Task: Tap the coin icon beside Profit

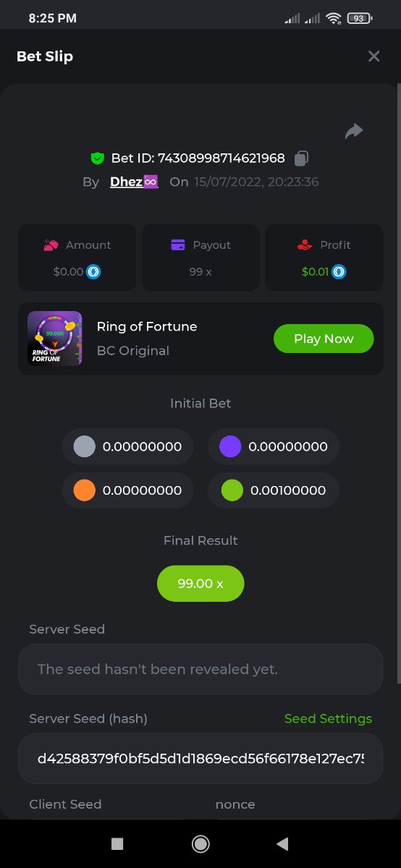Action: (x=339, y=272)
